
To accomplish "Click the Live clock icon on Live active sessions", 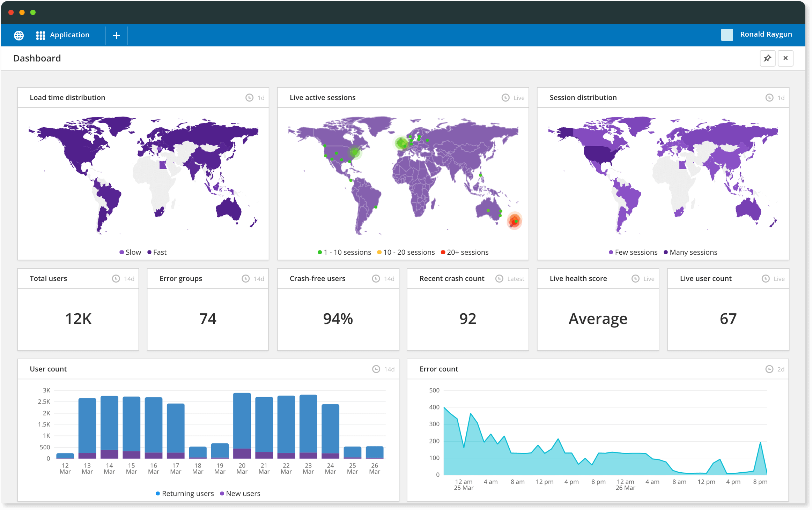I will [505, 98].
